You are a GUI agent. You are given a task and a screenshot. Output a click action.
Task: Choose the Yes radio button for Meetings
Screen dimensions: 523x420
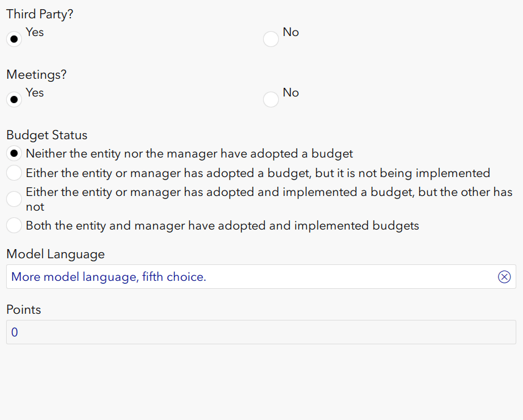(x=14, y=100)
